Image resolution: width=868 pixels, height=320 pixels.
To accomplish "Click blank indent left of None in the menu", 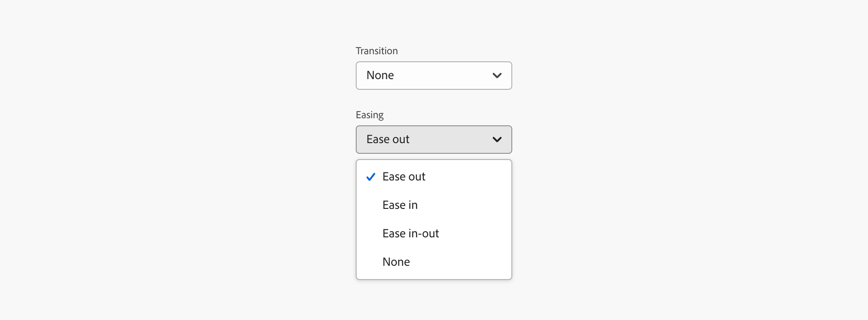I will point(370,262).
